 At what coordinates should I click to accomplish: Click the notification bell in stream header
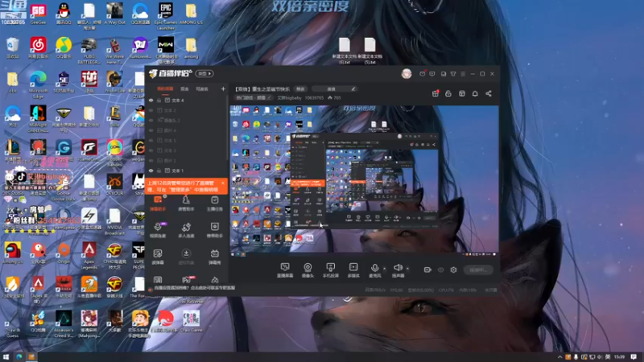tap(475, 93)
